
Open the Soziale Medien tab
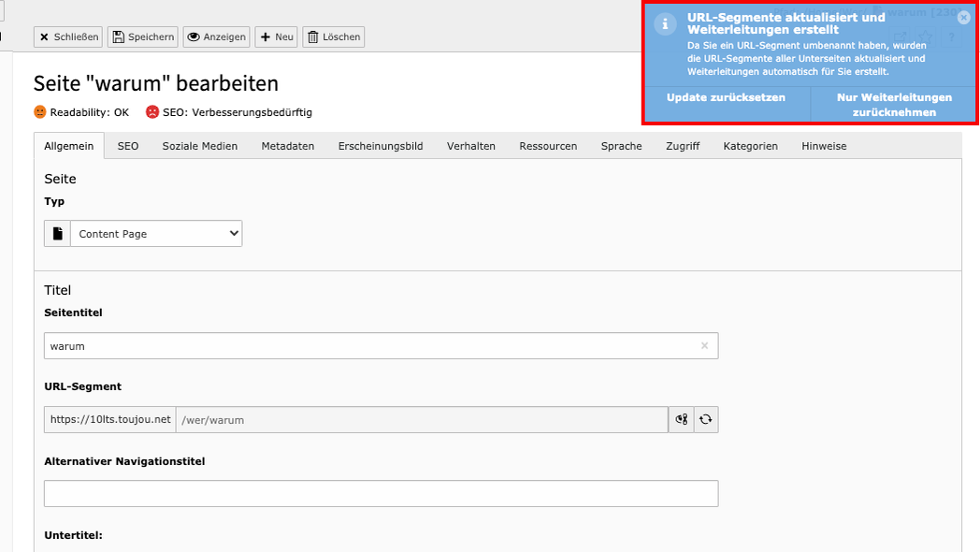coord(199,146)
